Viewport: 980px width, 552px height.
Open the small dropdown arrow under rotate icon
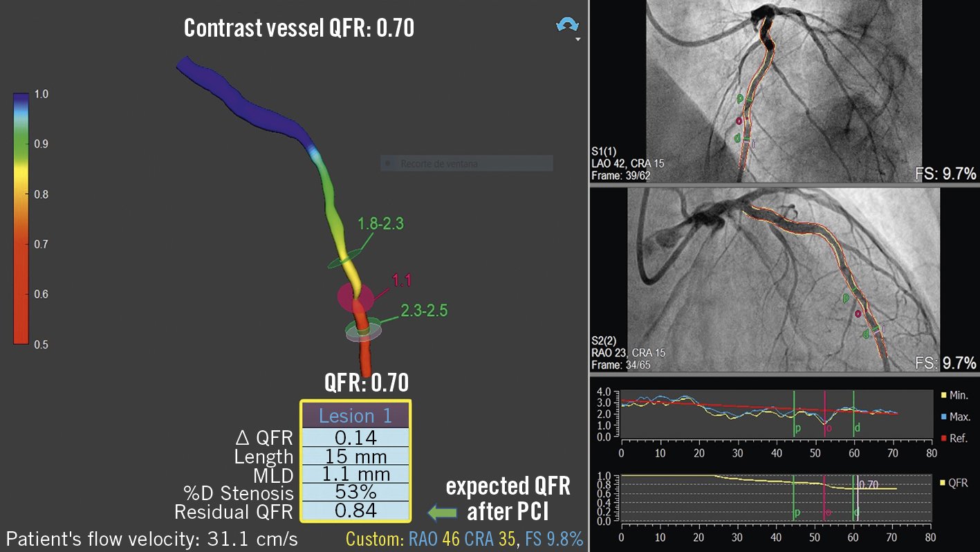coord(577,40)
